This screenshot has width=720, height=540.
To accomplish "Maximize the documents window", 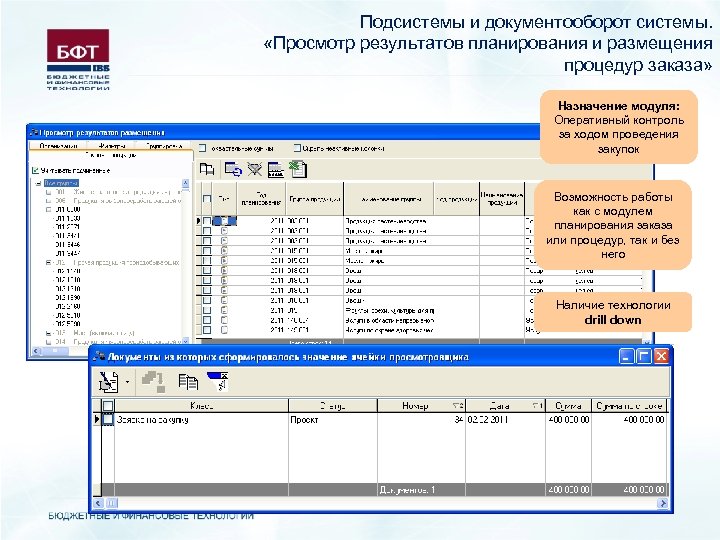I will (644, 356).
